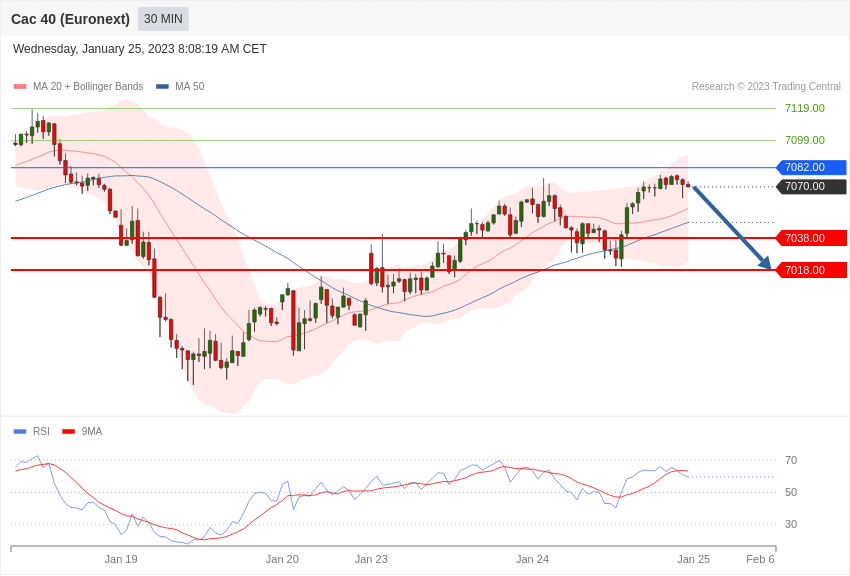850x576 pixels.
Task: Click the 30 MIN timeframe badge
Action: point(163,19)
